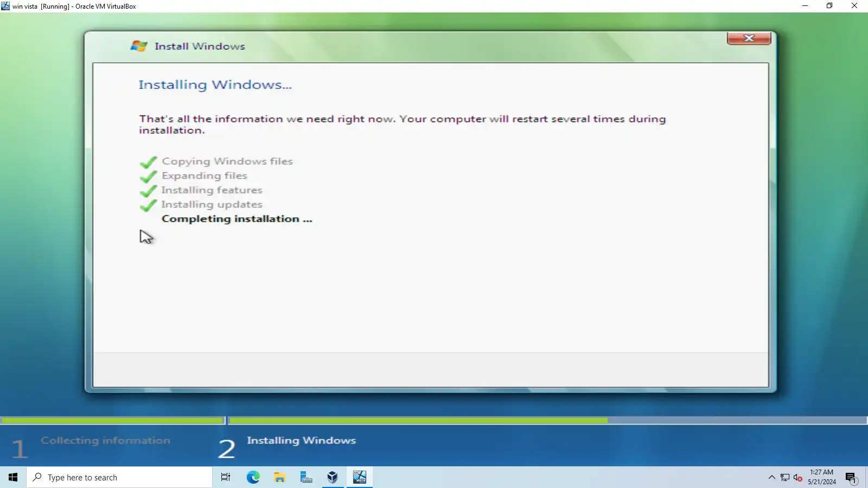Open the network status tray icon

point(785,478)
